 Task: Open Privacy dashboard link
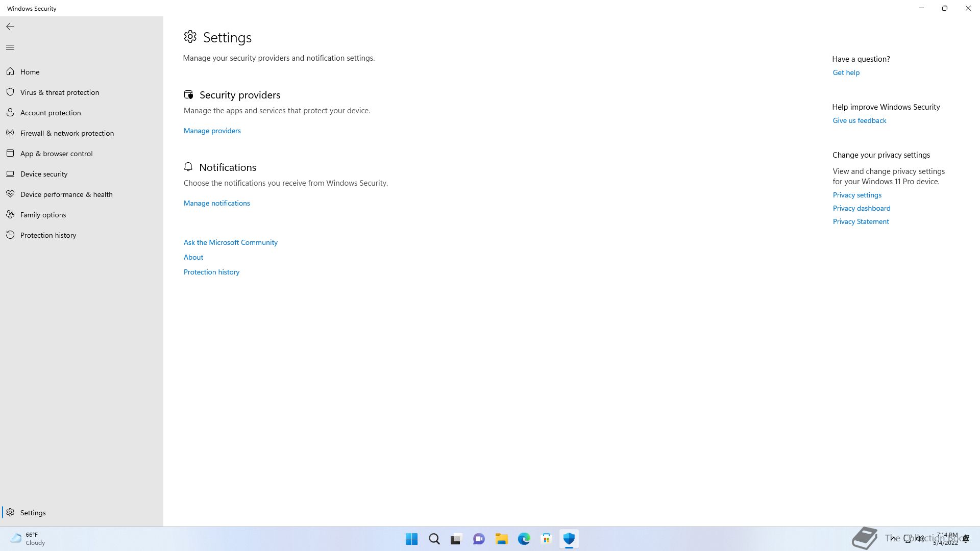[x=861, y=209]
